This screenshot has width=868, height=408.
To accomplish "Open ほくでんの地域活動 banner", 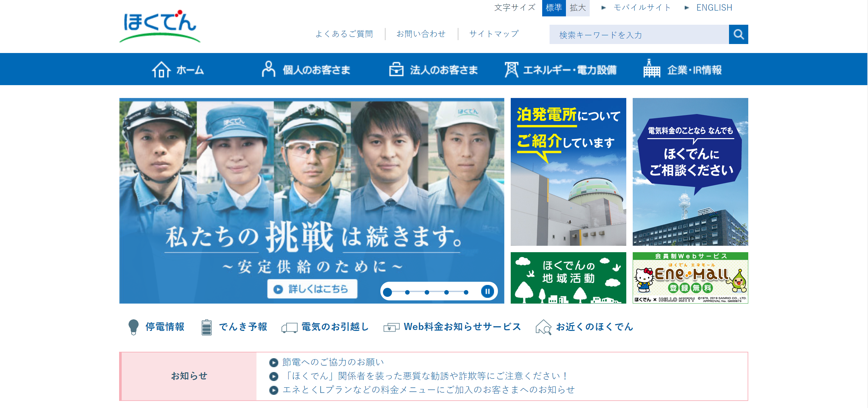I will tap(568, 278).
